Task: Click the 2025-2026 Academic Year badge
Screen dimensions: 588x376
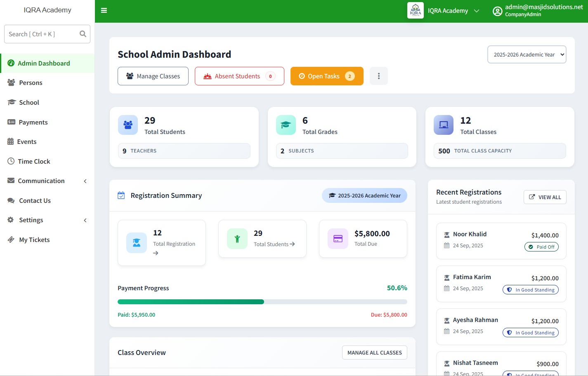Action: click(x=364, y=195)
